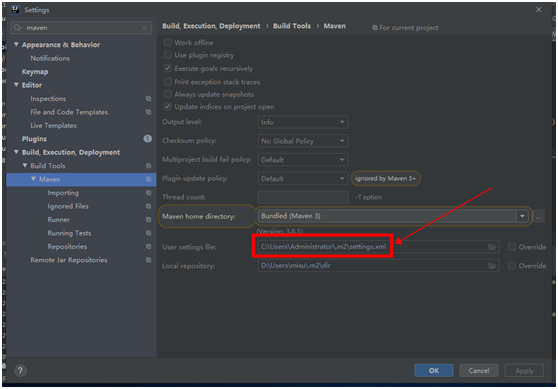Screen dimensions: 558x389
Task: Click the ellipsis browse button for Maven home
Action: coord(539,216)
